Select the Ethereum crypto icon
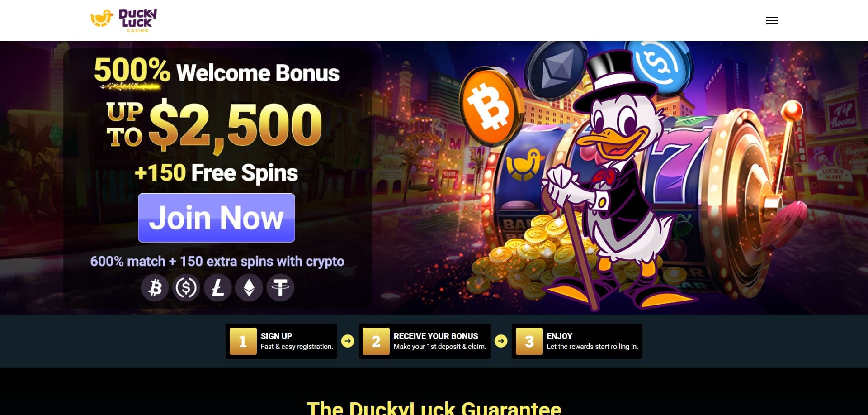The width and height of the screenshot is (868, 415). [x=249, y=287]
